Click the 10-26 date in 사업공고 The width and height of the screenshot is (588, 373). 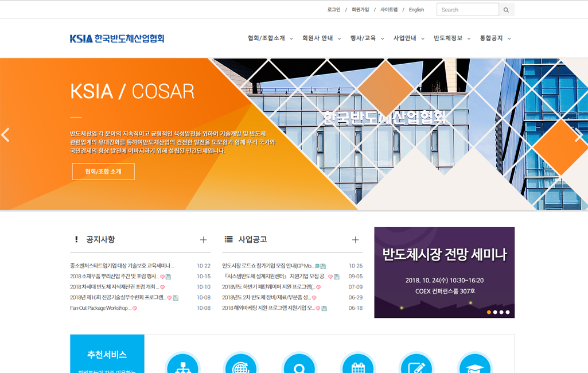click(356, 266)
